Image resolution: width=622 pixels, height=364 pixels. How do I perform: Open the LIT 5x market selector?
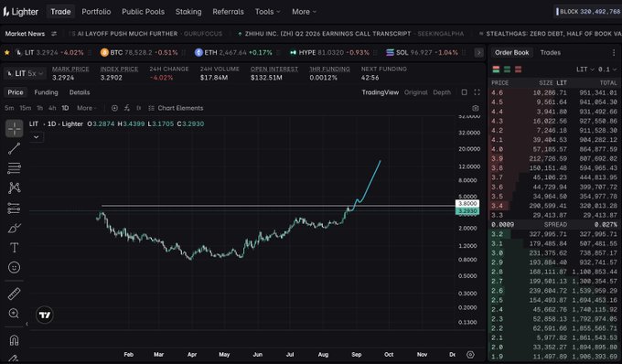(25, 73)
